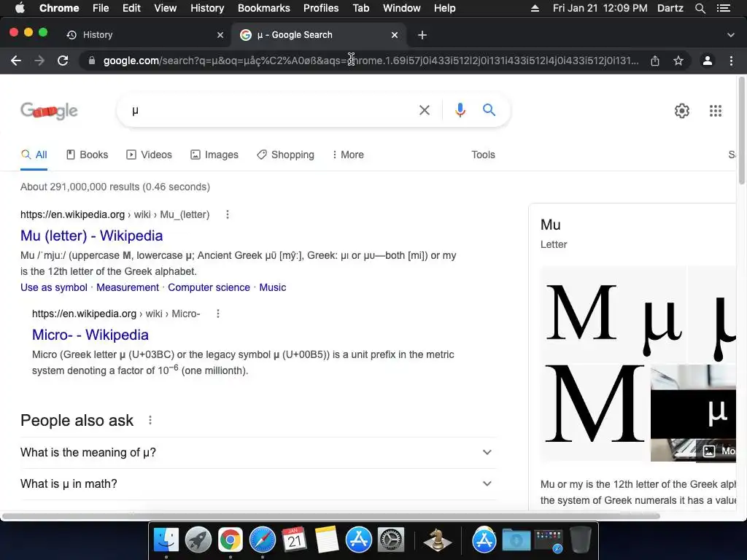Open Safari from the Dock

coord(263,540)
